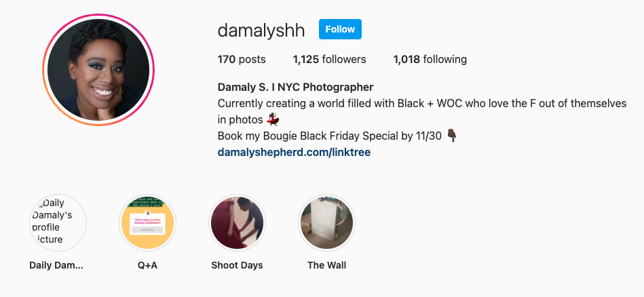The width and height of the screenshot is (644, 297).
Task: Visit the damalyshepherd.com/linktree link
Action: [x=294, y=152]
